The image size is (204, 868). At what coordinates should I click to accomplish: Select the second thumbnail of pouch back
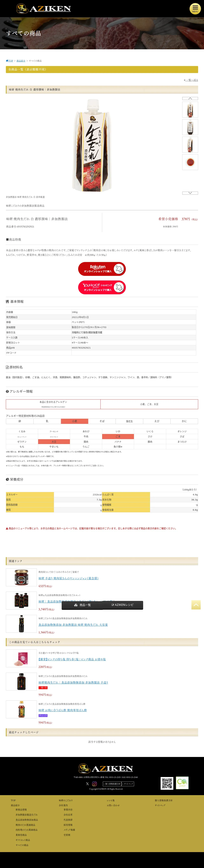point(190,127)
